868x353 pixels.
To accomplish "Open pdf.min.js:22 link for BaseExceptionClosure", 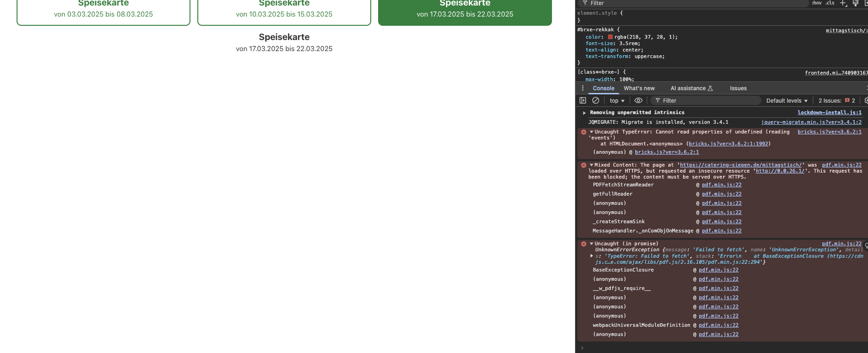I will tap(719, 270).
